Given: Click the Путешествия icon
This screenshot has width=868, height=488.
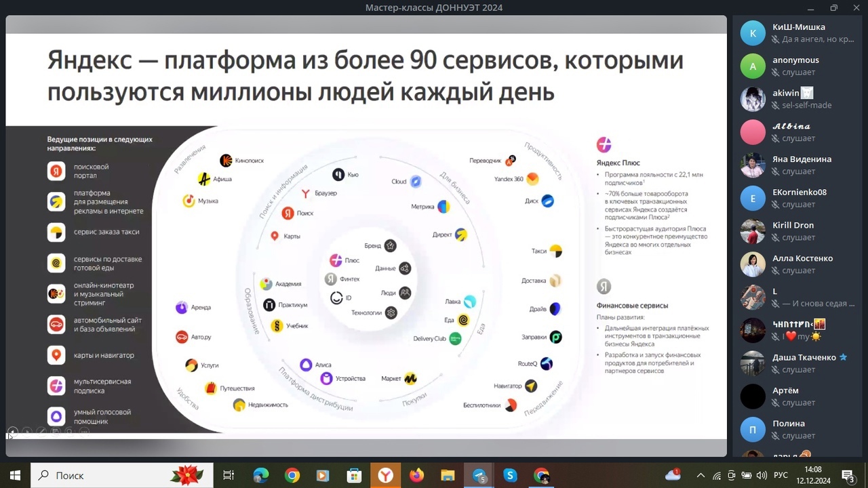Looking at the screenshot, I should coord(210,388).
